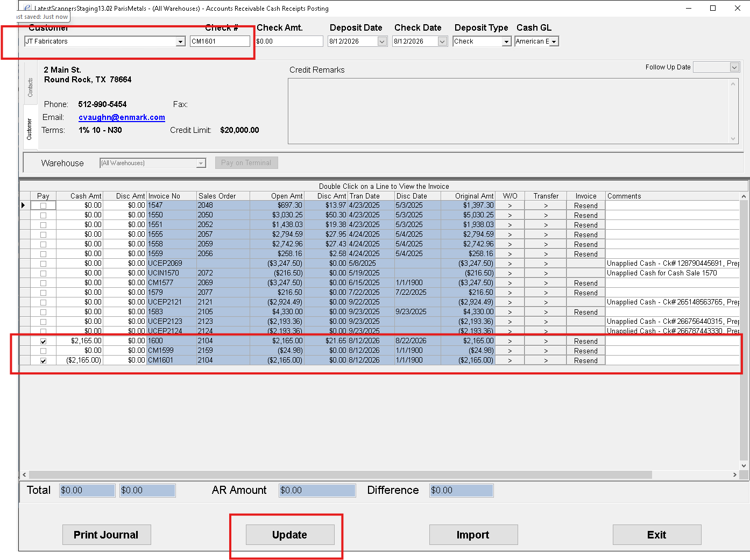Open the Warehouse dropdown

pos(201,163)
